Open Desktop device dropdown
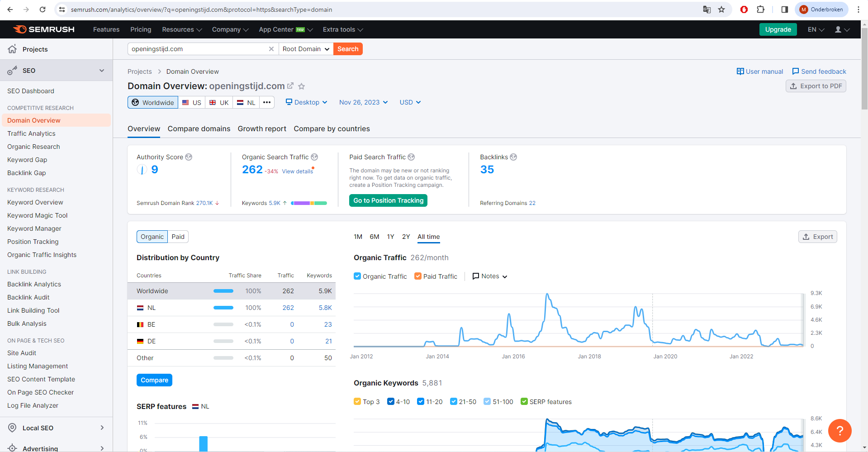Image resolution: width=868 pixels, height=452 pixels. click(x=306, y=102)
